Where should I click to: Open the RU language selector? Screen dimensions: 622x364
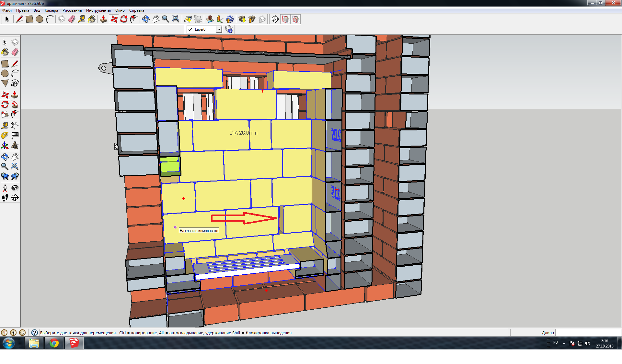555,342
